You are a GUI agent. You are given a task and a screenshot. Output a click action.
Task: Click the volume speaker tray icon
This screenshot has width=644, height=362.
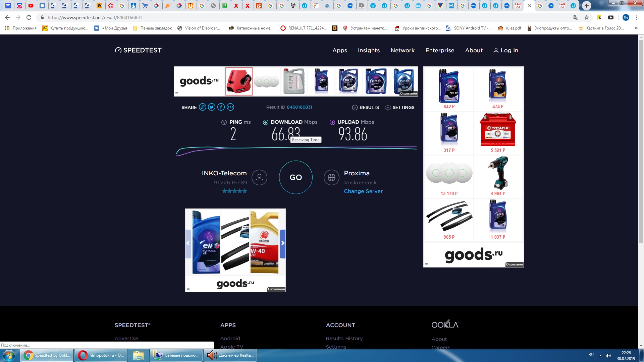[608, 356]
